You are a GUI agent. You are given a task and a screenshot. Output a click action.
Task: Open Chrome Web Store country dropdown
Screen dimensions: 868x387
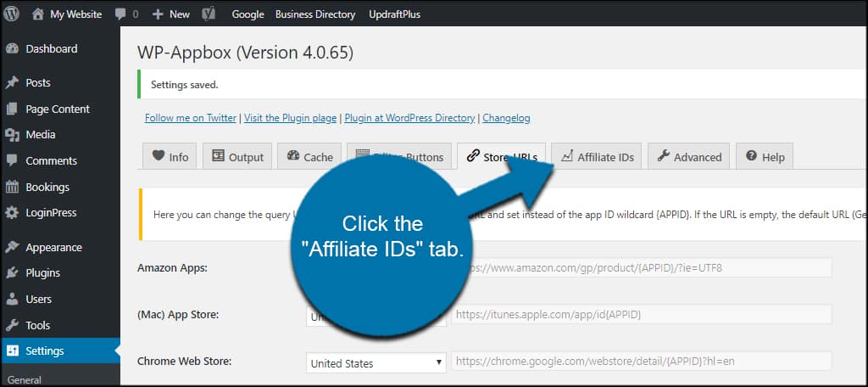pos(376,362)
